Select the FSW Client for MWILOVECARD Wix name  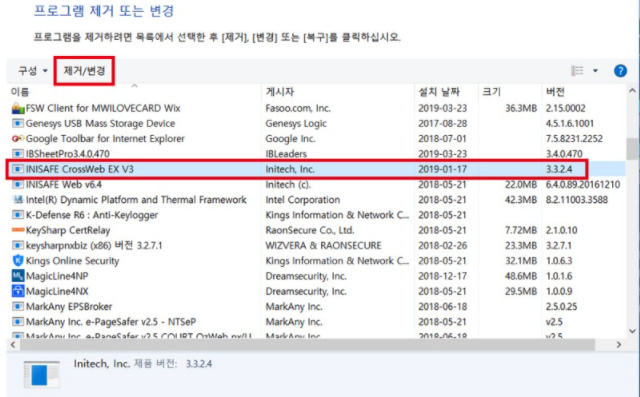[103, 109]
